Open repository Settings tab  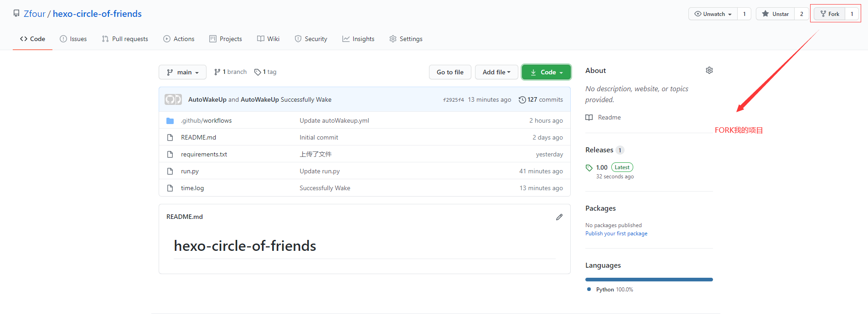pos(406,39)
